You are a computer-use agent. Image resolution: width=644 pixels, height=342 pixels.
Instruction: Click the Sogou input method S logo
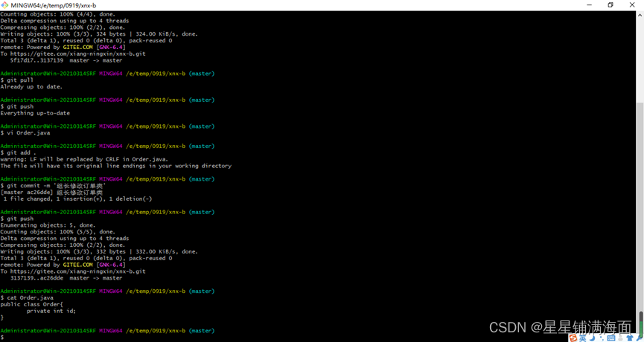coord(573,338)
